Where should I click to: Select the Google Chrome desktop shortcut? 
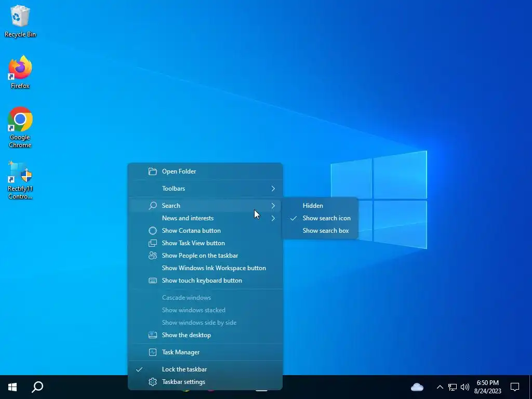pyautogui.click(x=20, y=128)
